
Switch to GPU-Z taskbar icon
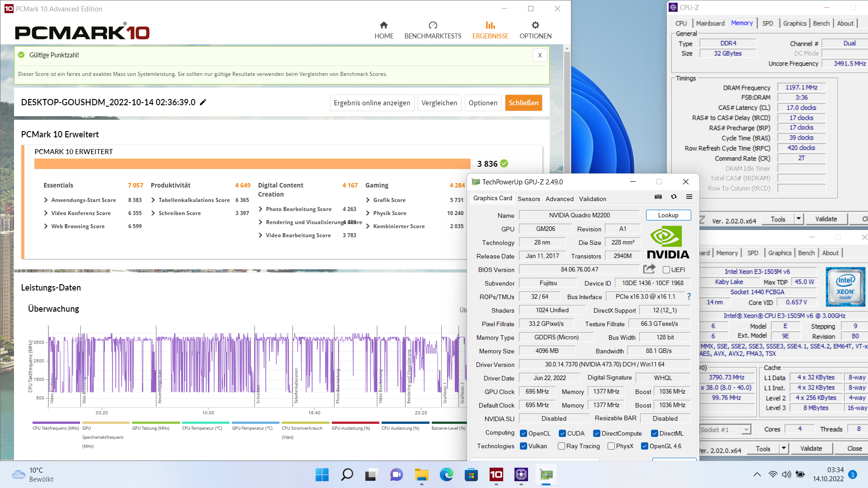(x=546, y=474)
